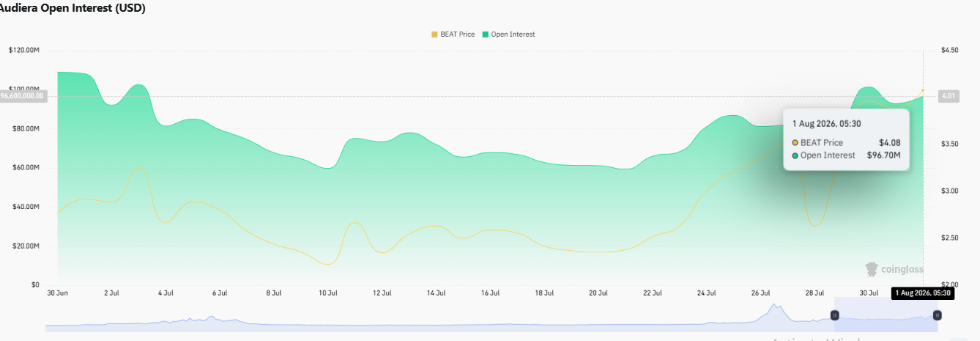980x341 pixels.
Task: Click the $40.00M left axis label
Action: coord(26,207)
